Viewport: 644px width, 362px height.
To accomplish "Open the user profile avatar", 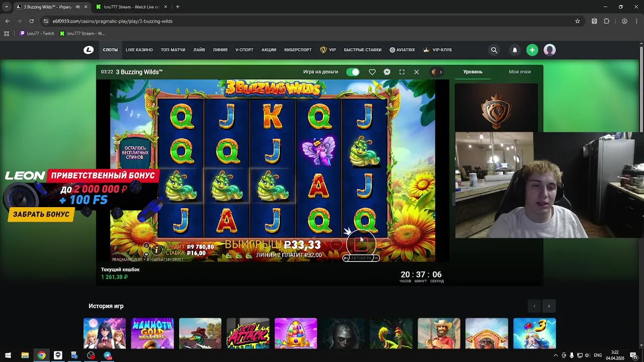I will point(549,50).
